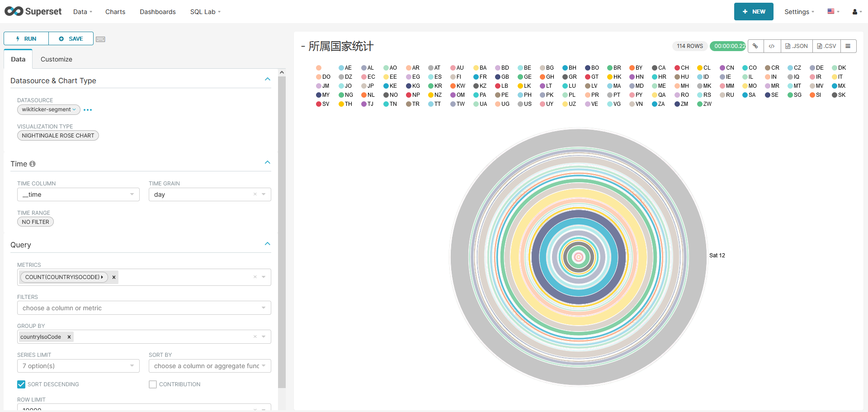Click the Superset infinity logo
Image resolution: width=868 pixels, height=412 pixels.
(x=14, y=11)
